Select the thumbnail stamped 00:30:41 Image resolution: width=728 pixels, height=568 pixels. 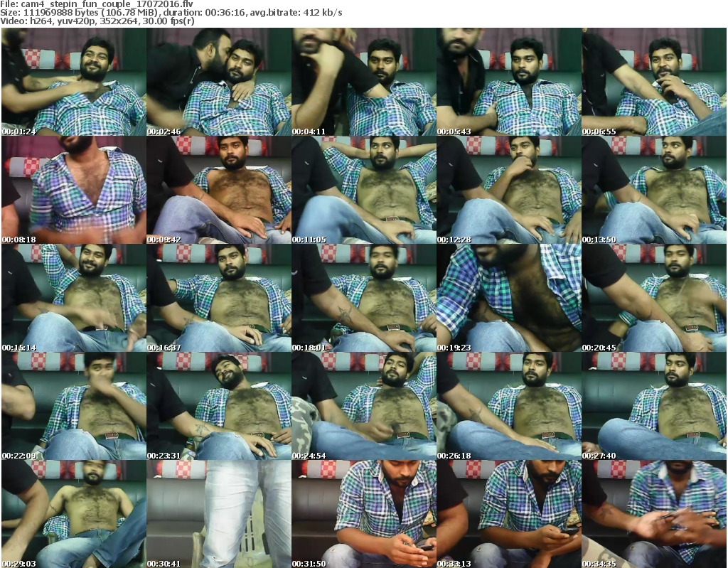(219, 514)
